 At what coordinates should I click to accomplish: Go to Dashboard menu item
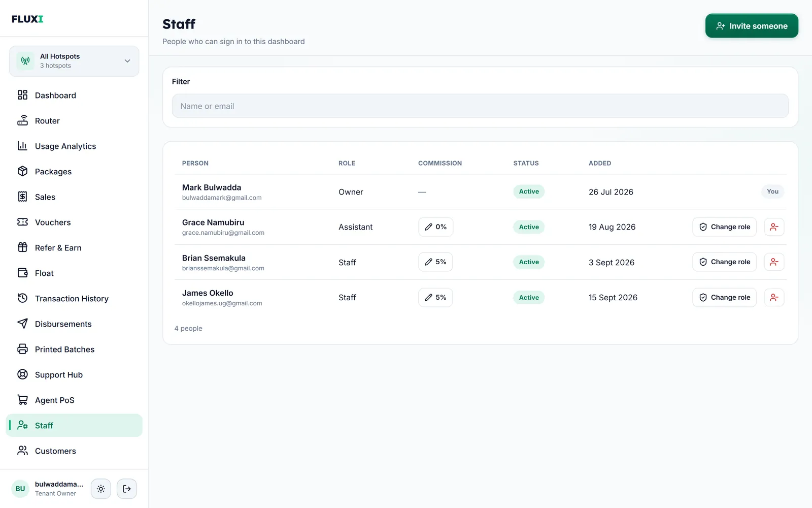coord(74,96)
